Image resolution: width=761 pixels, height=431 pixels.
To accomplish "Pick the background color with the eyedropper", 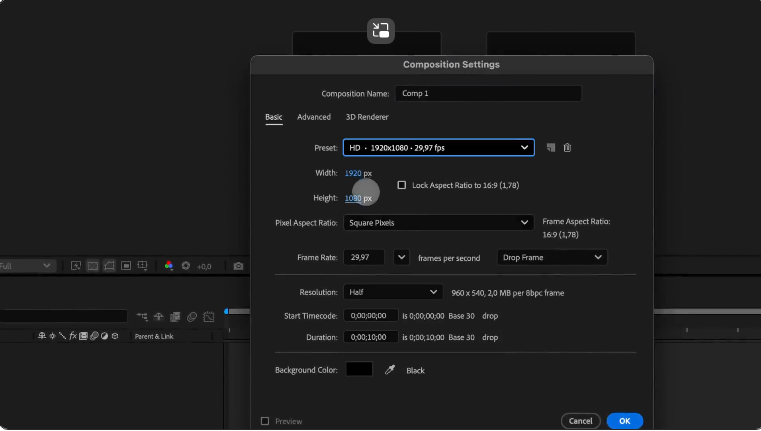I will (x=390, y=370).
